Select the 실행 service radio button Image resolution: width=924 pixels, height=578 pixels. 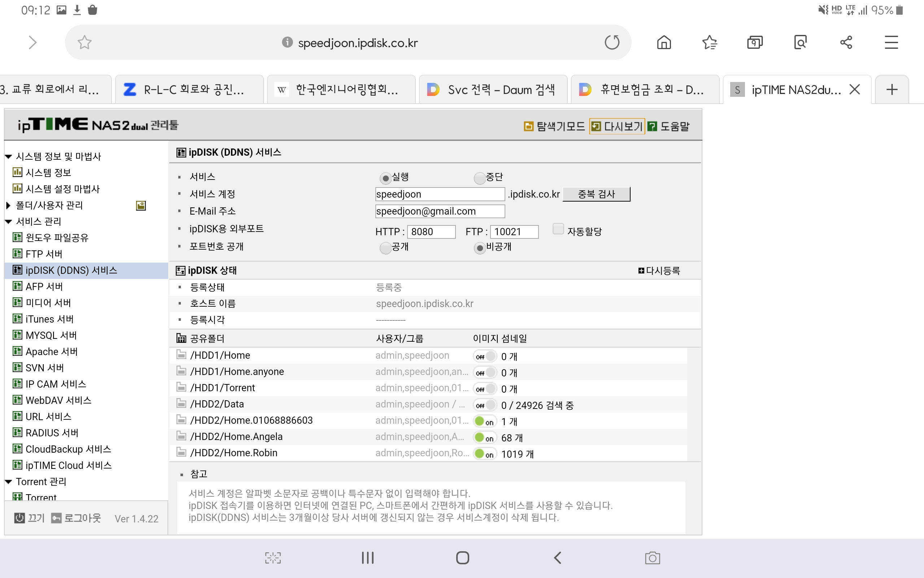click(x=385, y=178)
